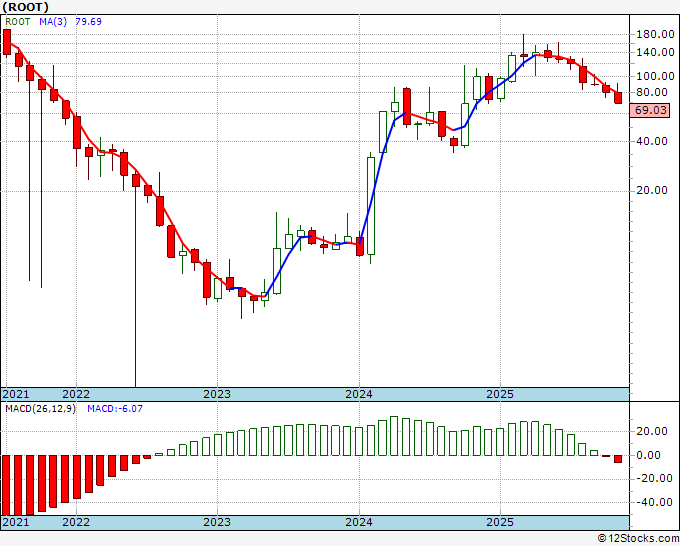Image resolution: width=680 pixels, height=546 pixels.
Task: Click the 100.00 price axis label
Action: pyautogui.click(x=654, y=76)
